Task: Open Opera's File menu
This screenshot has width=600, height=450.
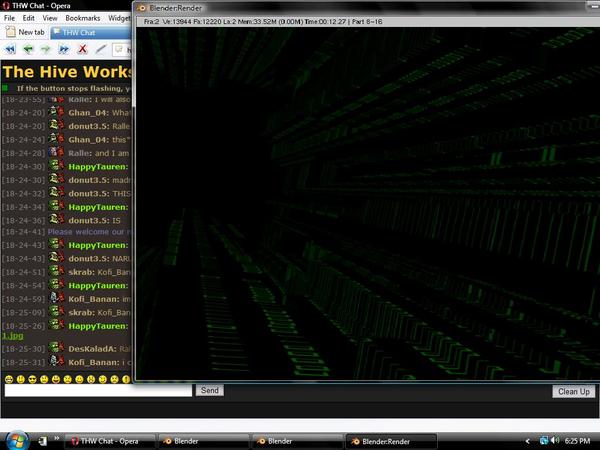Action: pyautogui.click(x=9, y=18)
